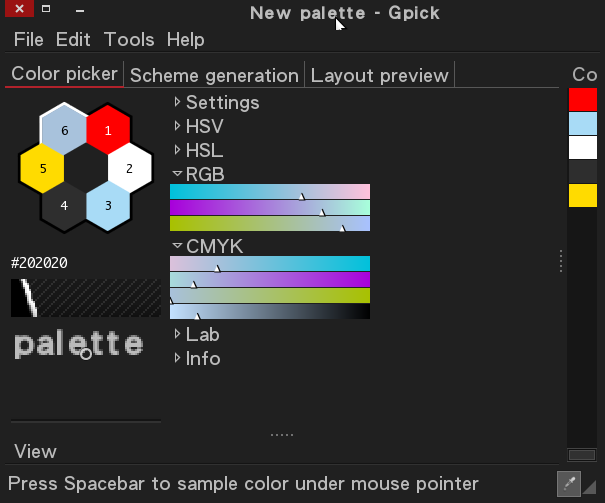Click the window resize grip corner
605x503 pixels.
[x=590, y=487]
